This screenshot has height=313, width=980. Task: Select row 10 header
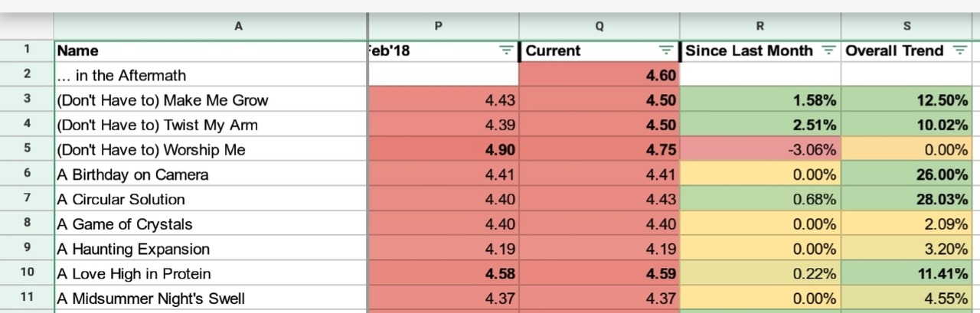(x=27, y=273)
